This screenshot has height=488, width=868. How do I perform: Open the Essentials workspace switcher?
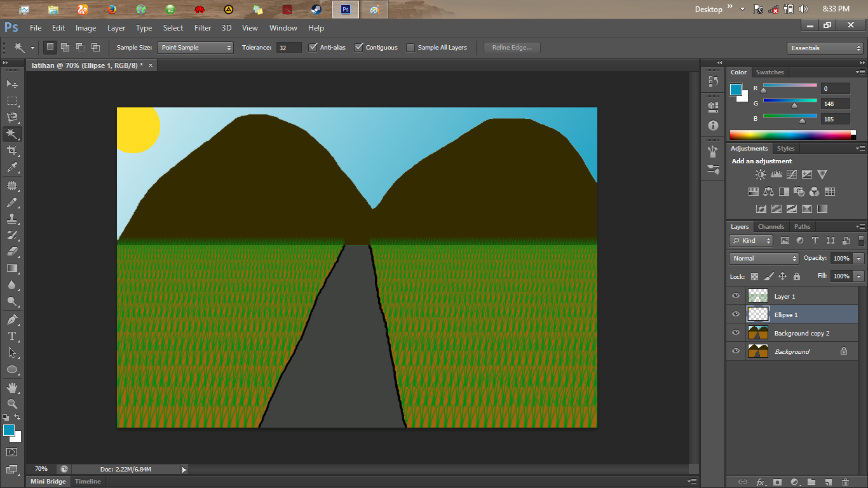(x=824, y=47)
